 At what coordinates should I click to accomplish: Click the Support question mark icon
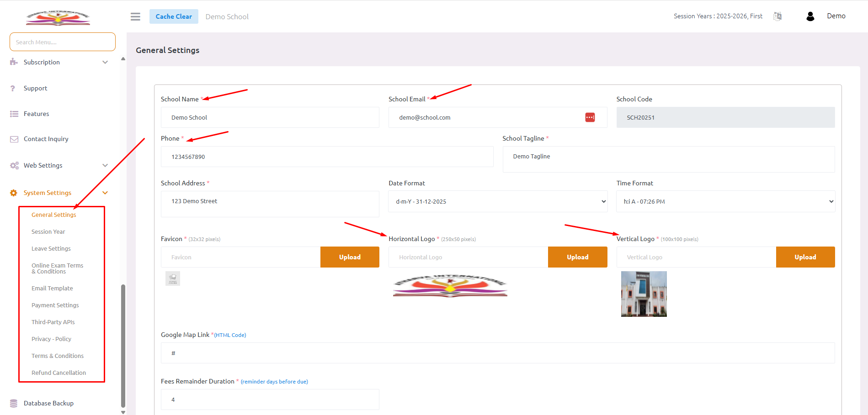(x=14, y=88)
